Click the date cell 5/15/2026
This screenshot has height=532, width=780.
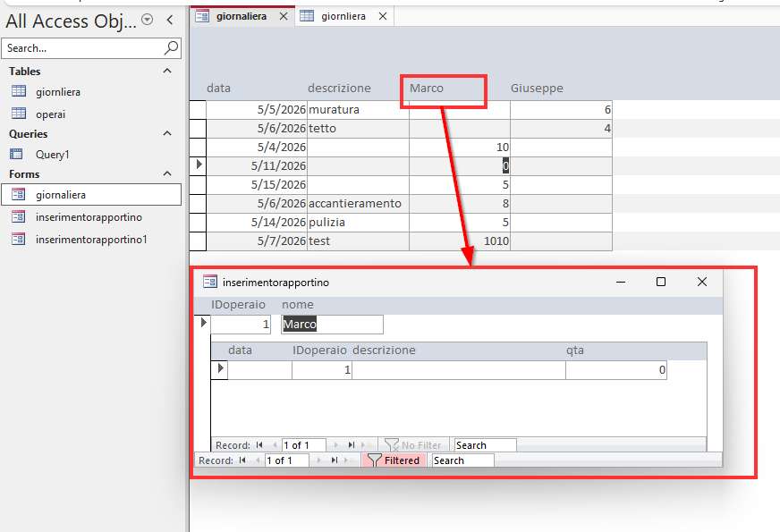257,184
